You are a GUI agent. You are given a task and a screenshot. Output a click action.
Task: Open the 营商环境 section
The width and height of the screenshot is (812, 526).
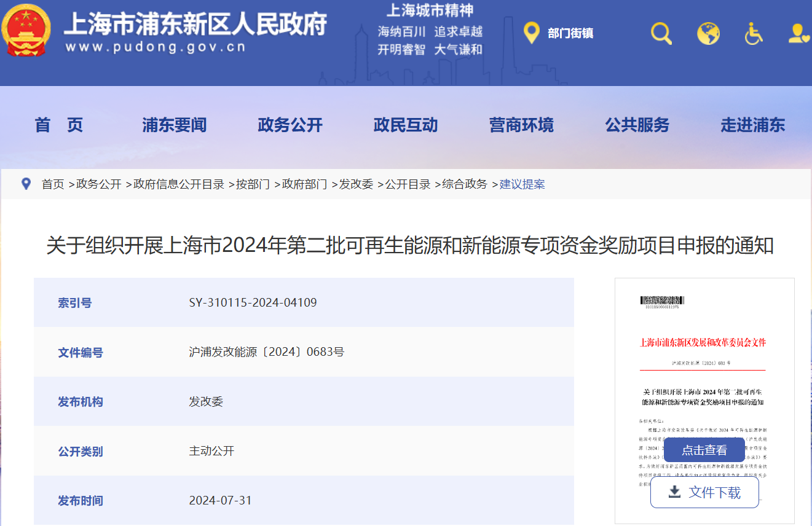pos(522,125)
